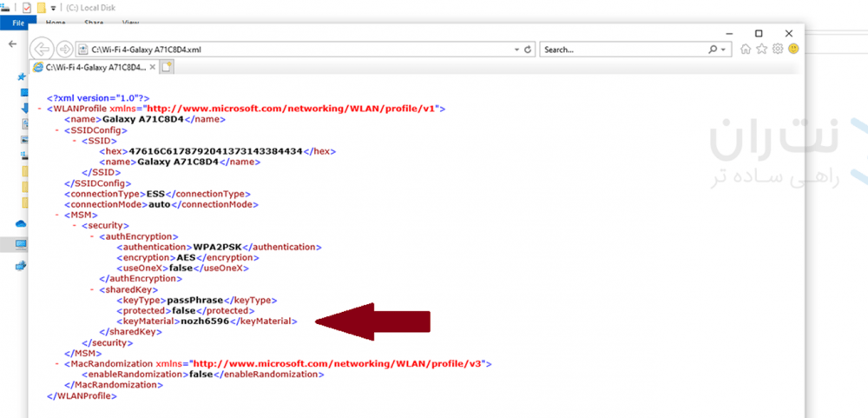Collapse the WLANProfile root node
868x418 pixels.
pyautogui.click(x=39, y=109)
